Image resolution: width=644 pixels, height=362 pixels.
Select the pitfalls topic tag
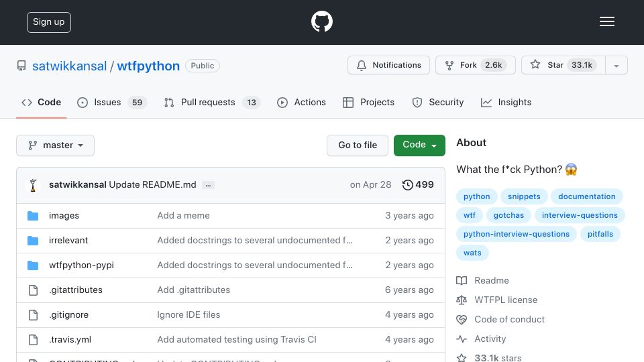tap(600, 235)
